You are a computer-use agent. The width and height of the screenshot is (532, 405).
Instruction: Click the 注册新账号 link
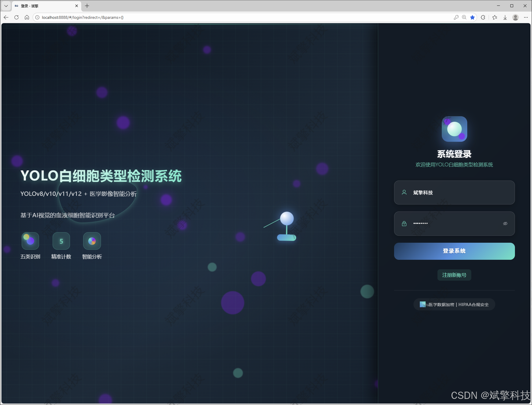pos(454,275)
